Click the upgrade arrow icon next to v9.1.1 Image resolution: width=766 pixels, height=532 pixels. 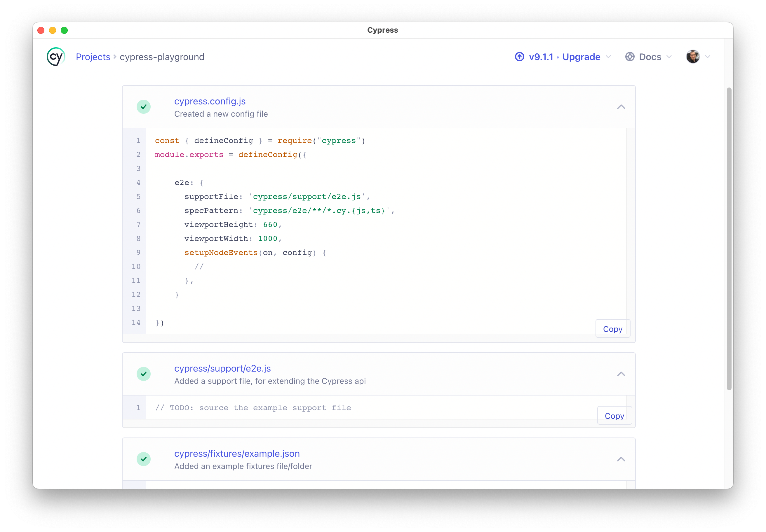[x=519, y=57]
